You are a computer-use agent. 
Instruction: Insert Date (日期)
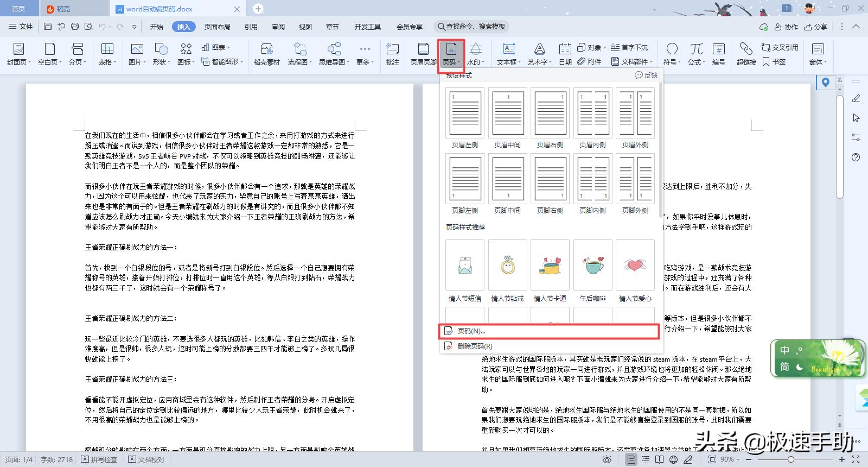(565, 54)
